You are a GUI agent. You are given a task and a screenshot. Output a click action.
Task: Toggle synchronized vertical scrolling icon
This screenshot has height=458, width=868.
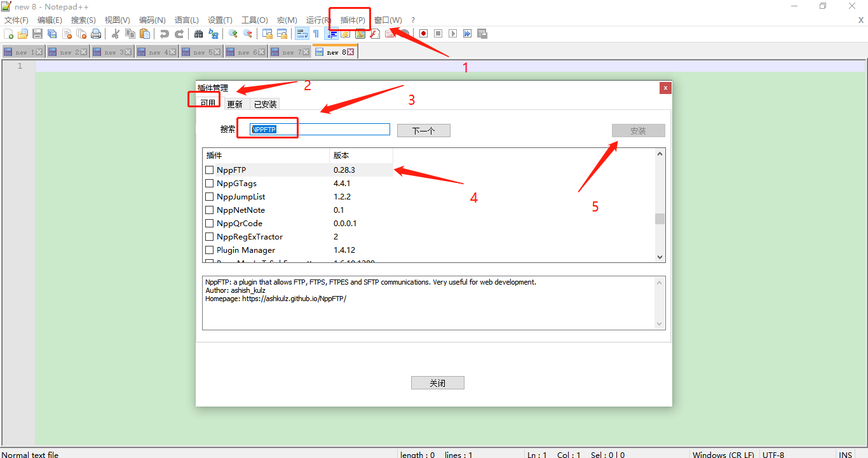pos(268,34)
